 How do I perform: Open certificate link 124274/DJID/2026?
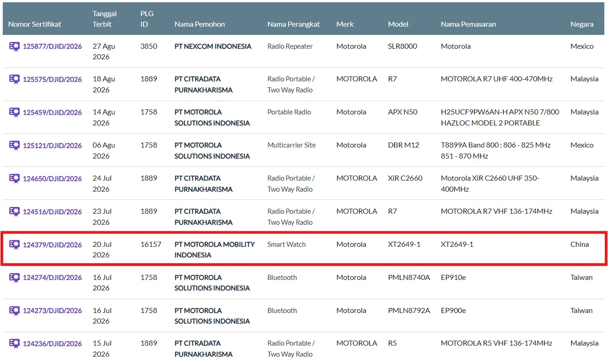pos(52,278)
